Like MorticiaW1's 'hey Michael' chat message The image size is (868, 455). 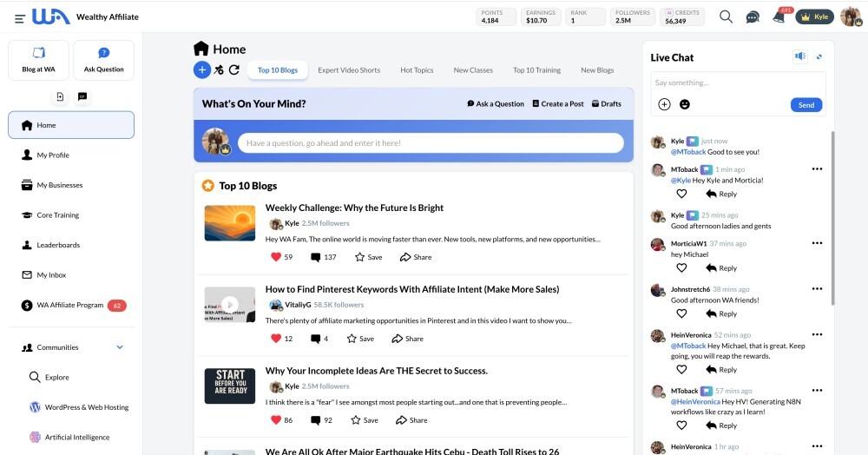pyautogui.click(x=681, y=268)
